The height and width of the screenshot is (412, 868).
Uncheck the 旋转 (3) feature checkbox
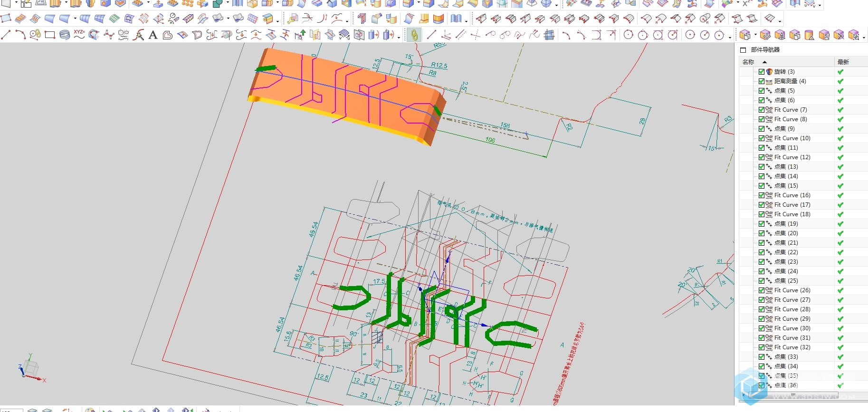pos(762,72)
